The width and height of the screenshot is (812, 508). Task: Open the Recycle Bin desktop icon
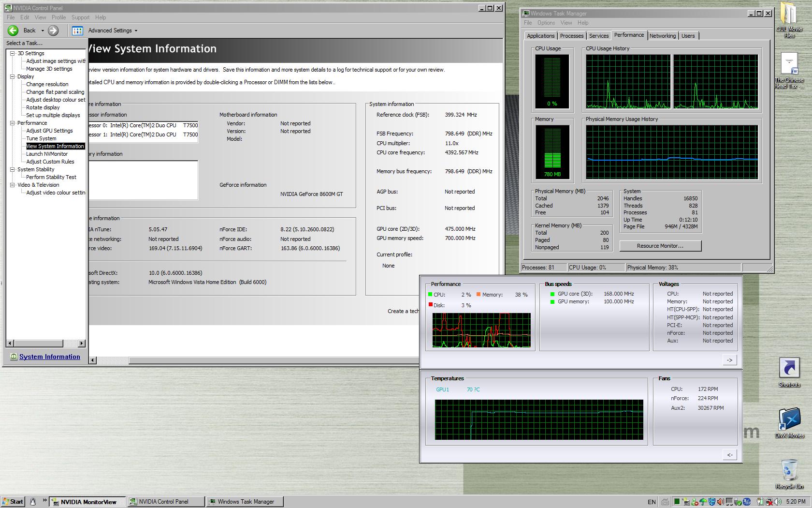click(x=789, y=474)
